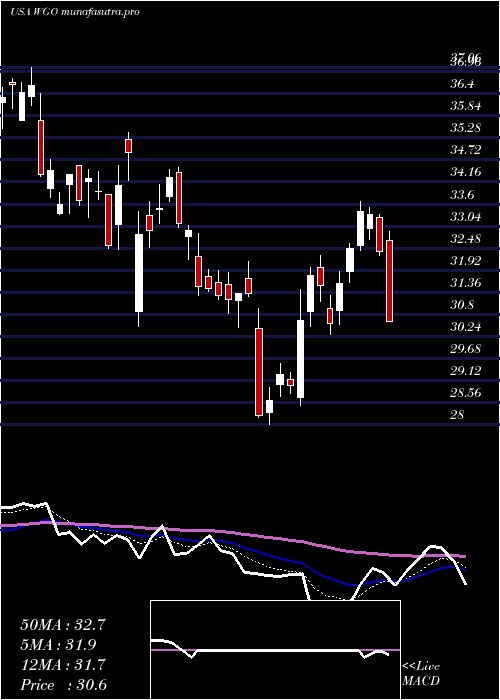Select the 34.72 price level label
This screenshot has height=700, width=500.
[466, 150]
